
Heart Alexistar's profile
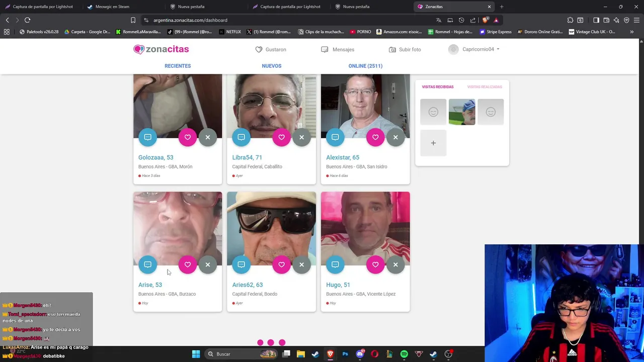pos(375,137)
